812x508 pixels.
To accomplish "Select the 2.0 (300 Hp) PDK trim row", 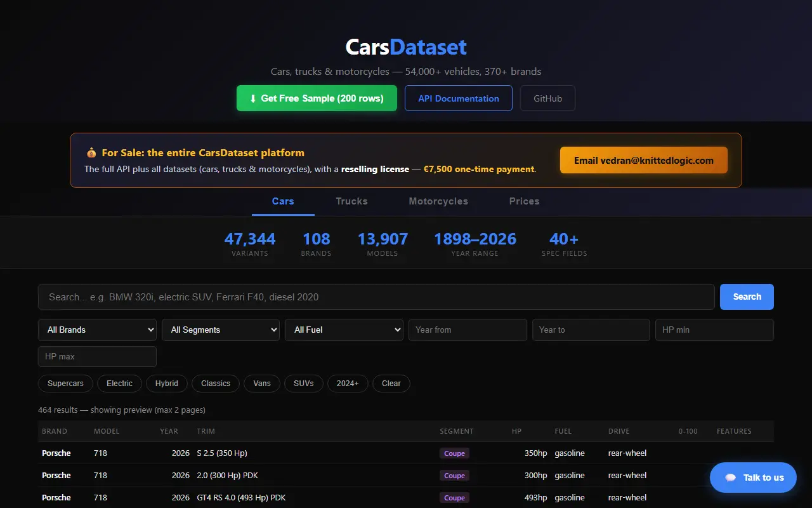I will pyautogui.click(x=406, y=476).
